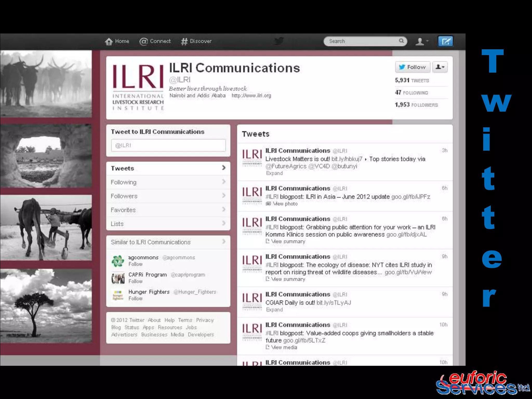Open Connect via the @ icon
Screen dimensions: 532x399
pyautogui.click(x=143, y=42)
